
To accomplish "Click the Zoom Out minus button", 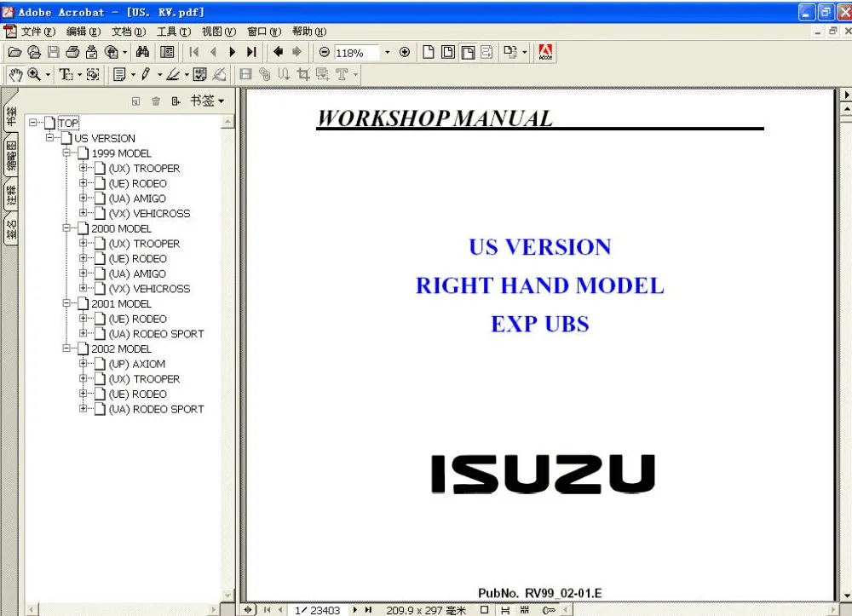I will (325, 52).
